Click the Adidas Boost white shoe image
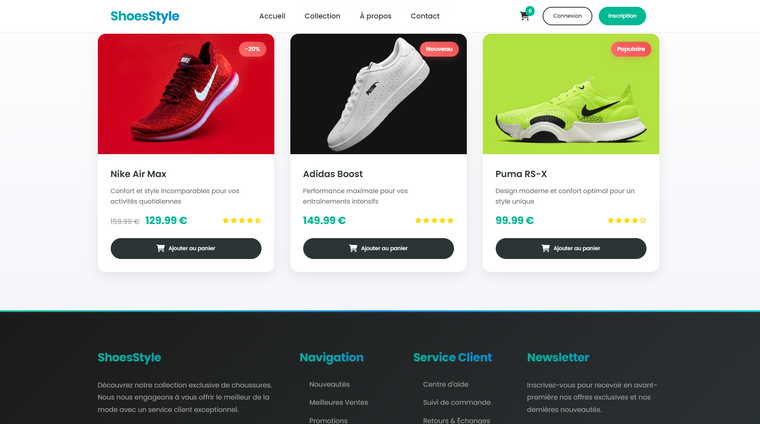The image size is (760, 424). 378,94
